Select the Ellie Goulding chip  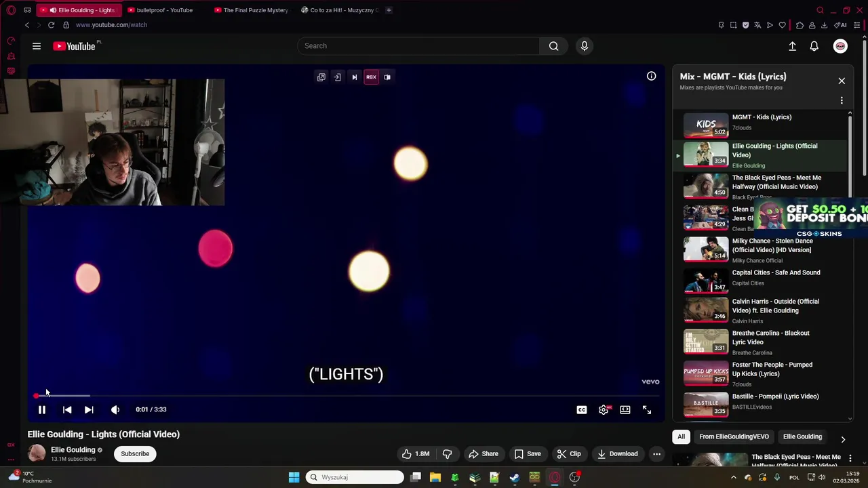[x=802, y=436]
